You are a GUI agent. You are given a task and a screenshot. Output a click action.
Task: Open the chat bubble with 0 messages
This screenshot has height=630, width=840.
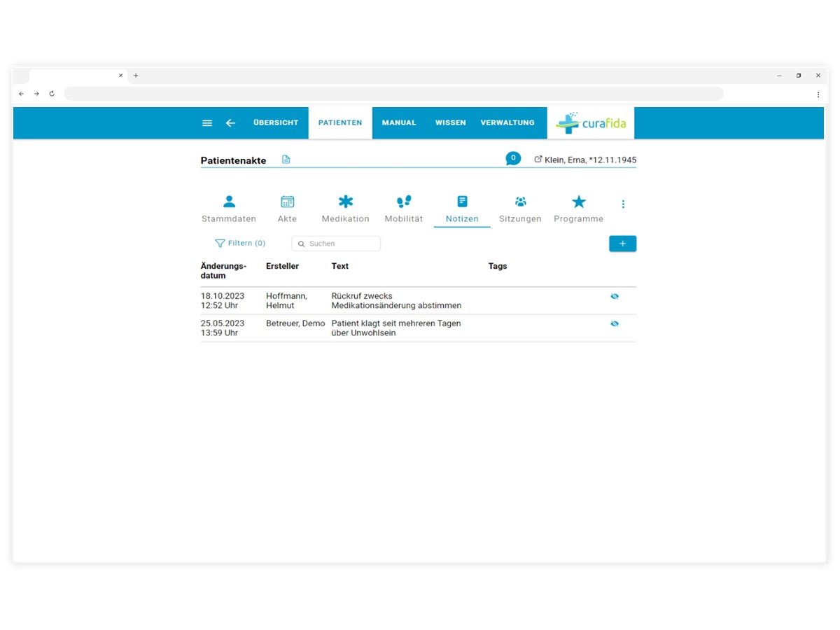[513, 159]
